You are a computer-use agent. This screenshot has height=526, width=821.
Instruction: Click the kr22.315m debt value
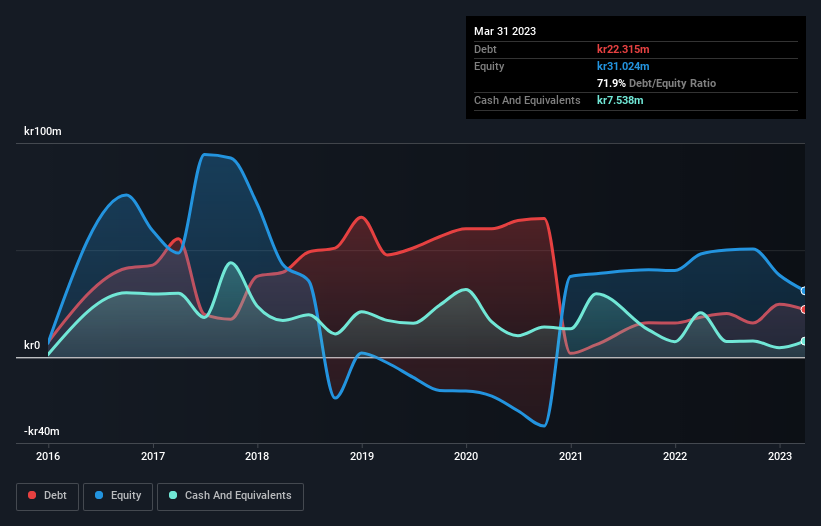click(623, 49)
